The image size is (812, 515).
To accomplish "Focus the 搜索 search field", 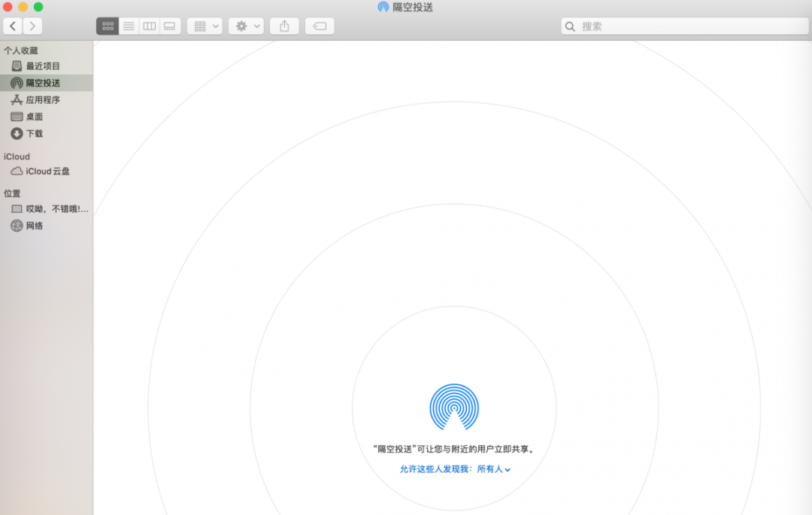I will [x=685, y=26].
